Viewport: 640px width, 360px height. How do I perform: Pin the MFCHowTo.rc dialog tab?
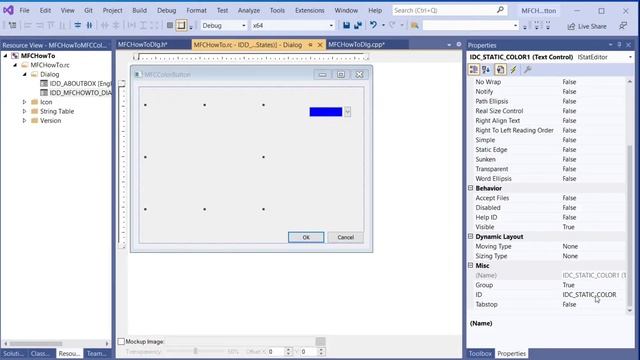(x=310, y=45)
